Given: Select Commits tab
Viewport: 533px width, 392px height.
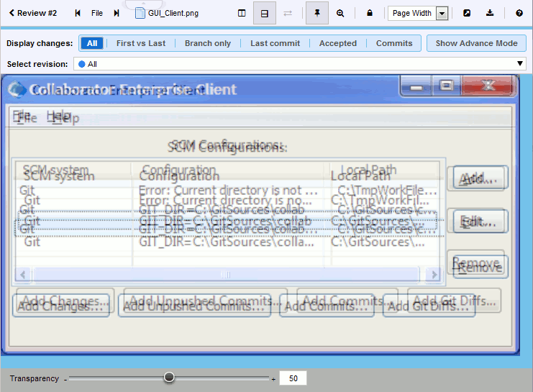Looking at the screenshot, I should 394,43.
